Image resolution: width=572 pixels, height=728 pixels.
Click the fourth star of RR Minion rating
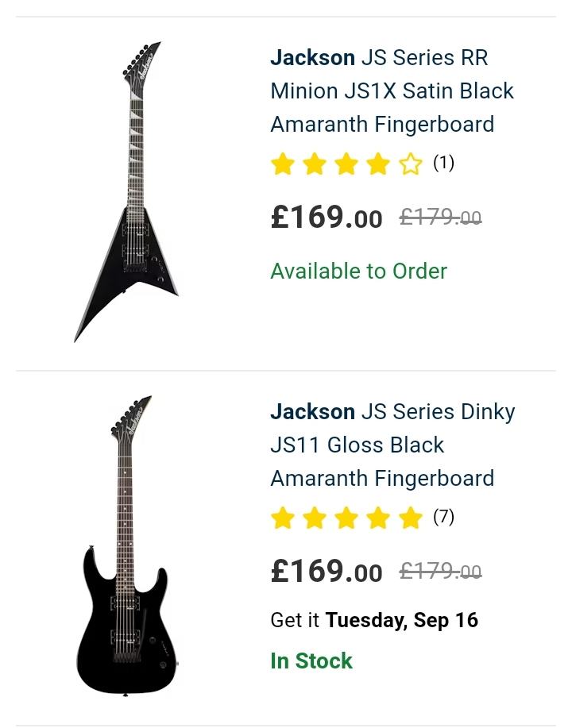coord(378,164)
